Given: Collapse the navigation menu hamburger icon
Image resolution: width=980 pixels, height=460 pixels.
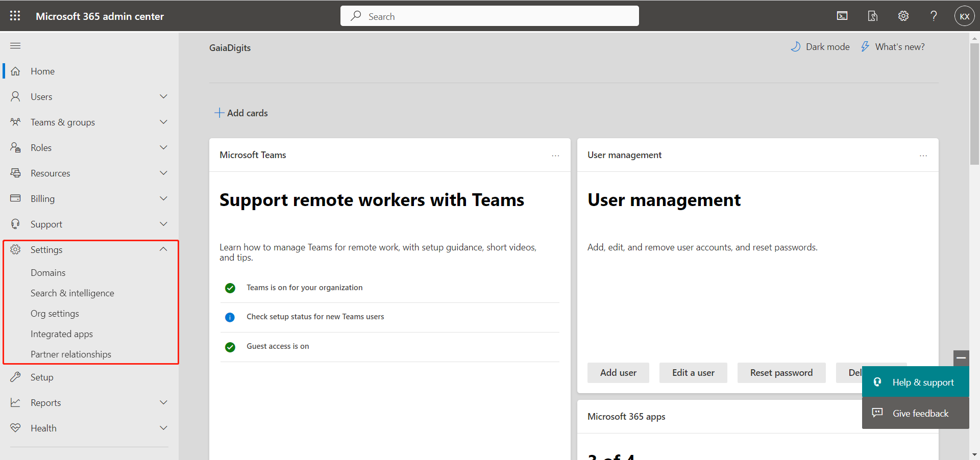Looking at the screenshot, I should pos(15,46).
